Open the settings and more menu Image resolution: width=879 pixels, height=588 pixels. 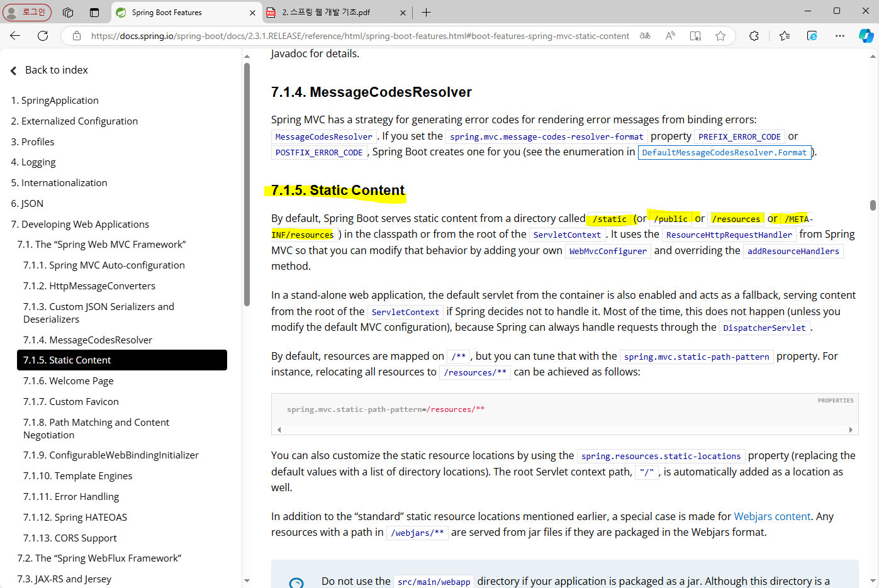pos(839,36)
